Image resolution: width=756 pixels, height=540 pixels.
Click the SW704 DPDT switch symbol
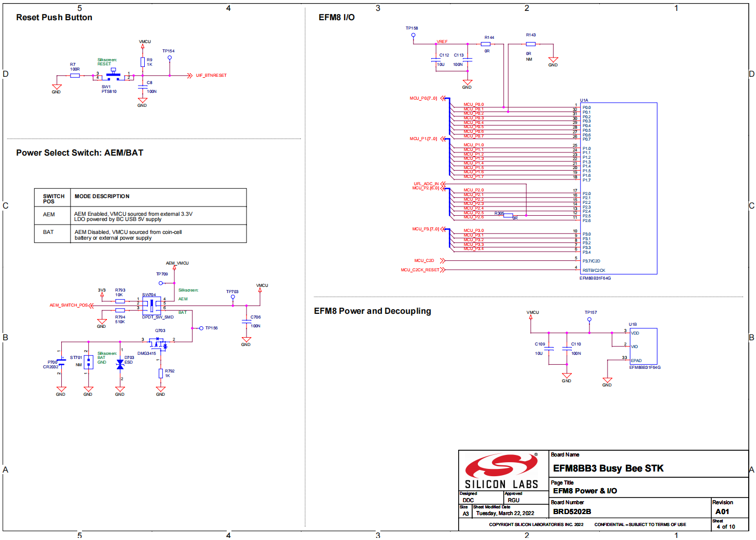pos(152,304)
